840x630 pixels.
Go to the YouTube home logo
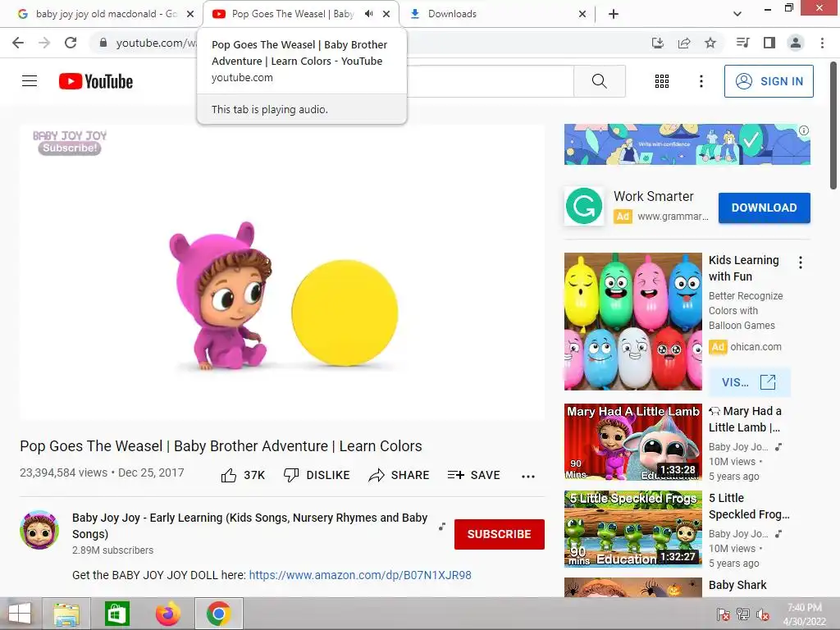pos(96,81)
